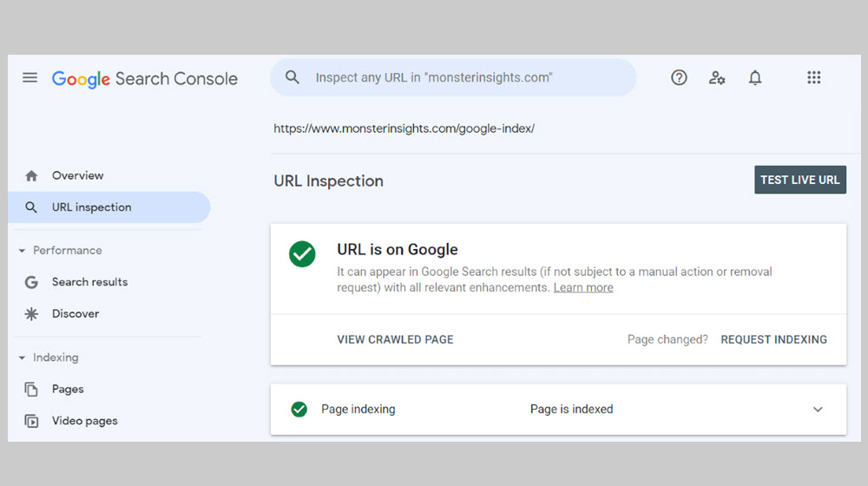Select URL inspection in sidebar

109,207
